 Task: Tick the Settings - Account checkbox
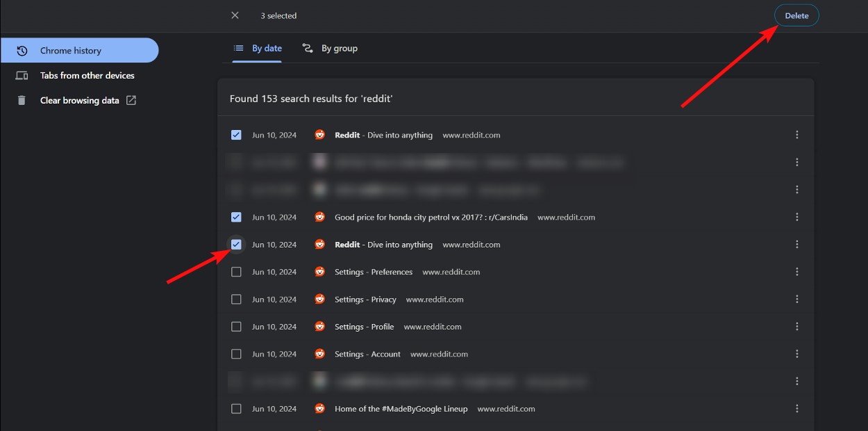point(236,354)
